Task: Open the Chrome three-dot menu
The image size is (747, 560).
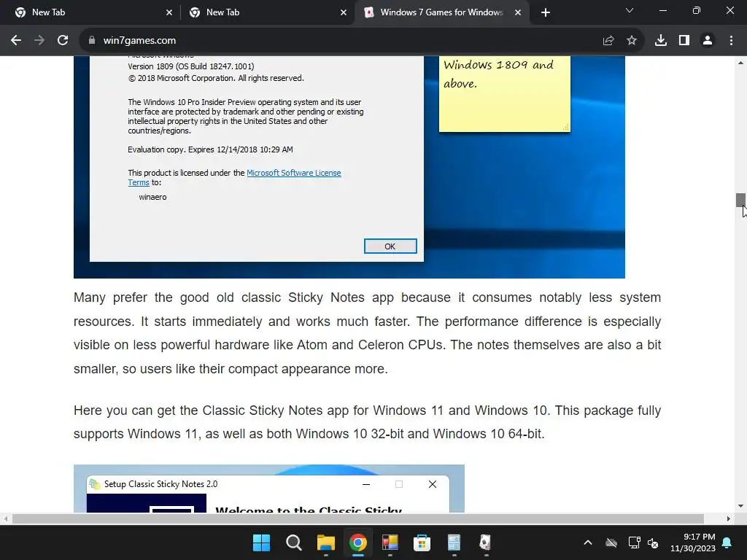Action: click(x=731, y=41)
